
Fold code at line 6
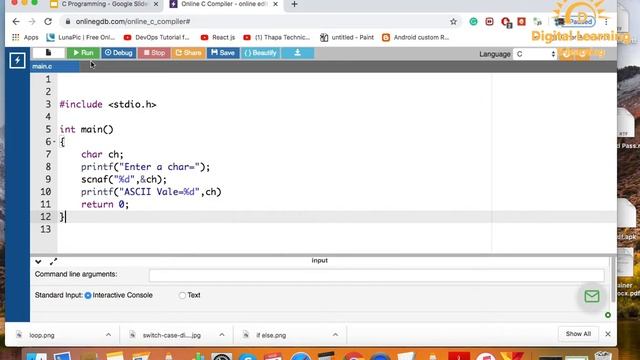point(53,142)
